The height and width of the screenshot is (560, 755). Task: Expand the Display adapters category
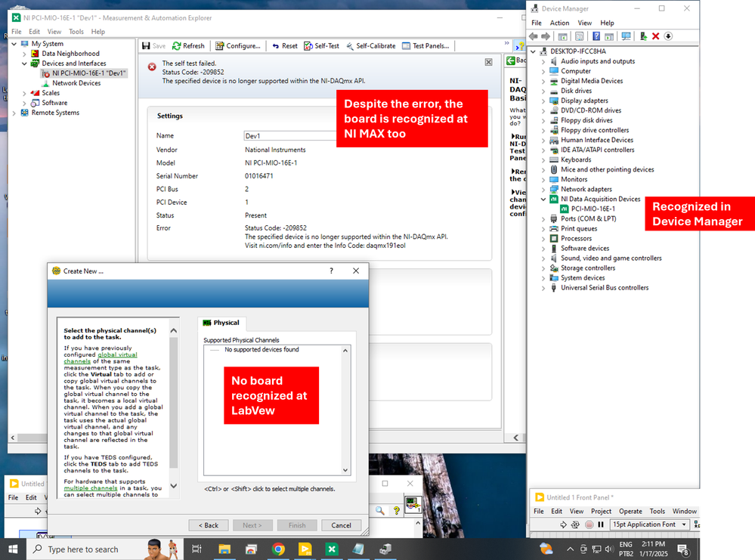(x=543, y=101)
